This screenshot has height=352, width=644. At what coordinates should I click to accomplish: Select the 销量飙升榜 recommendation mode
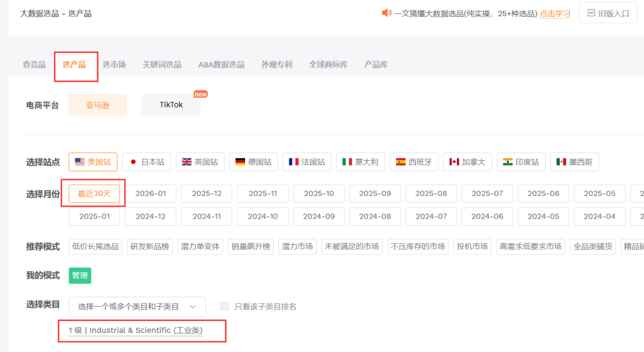250,246
